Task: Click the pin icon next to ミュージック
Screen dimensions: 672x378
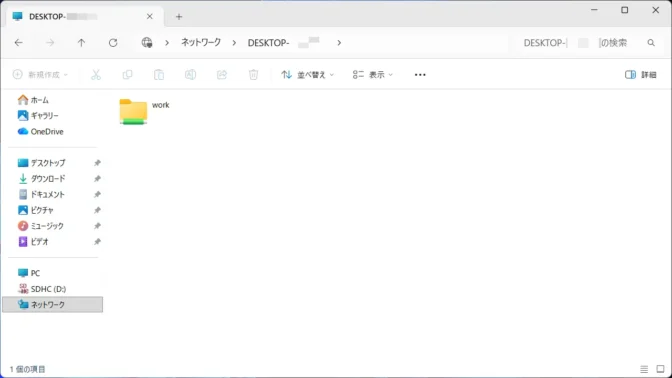Action: 97,226
